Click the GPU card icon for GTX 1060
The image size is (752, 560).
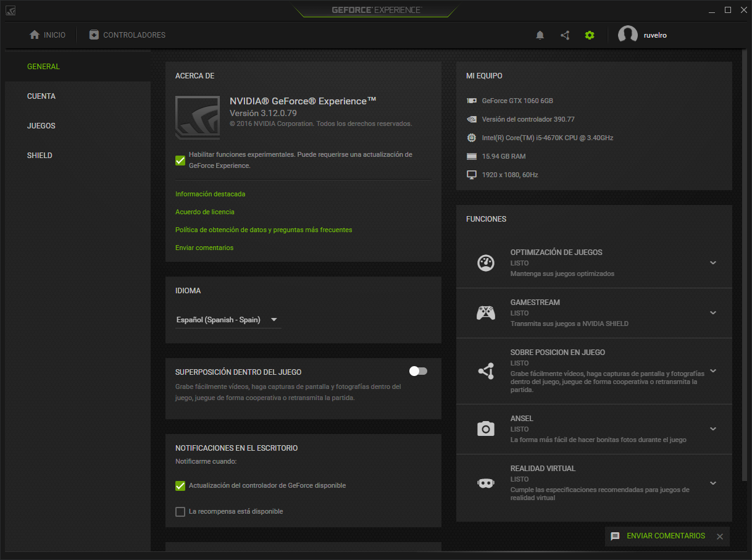[x=472, y=101]
